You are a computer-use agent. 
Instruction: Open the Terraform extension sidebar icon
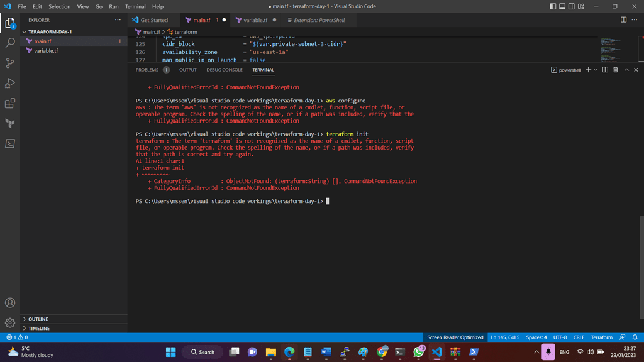[10, 123]
